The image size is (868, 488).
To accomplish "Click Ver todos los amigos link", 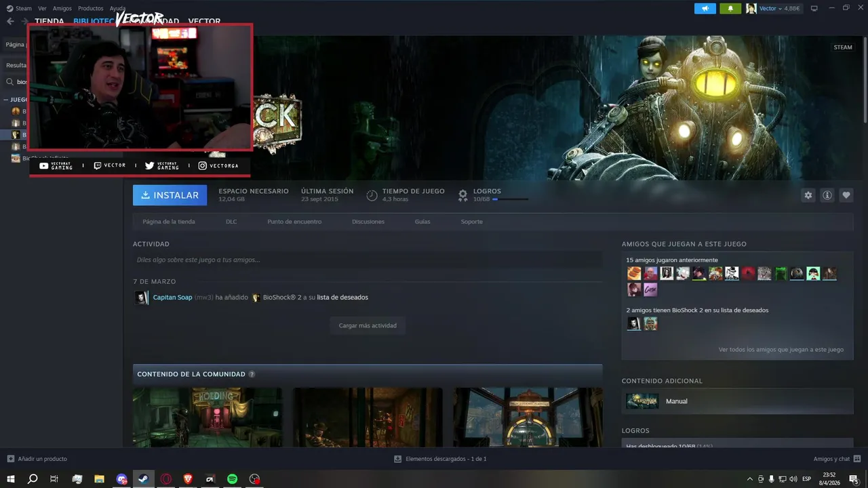I will 781,350.
